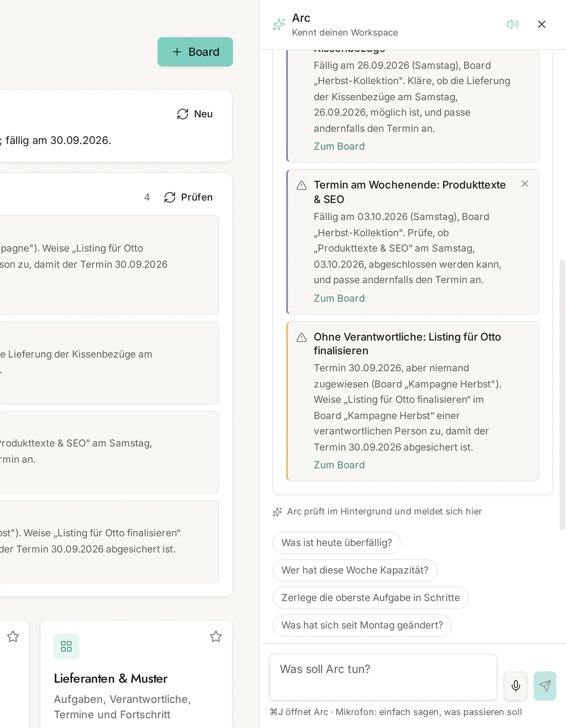Select suggestion Zerlege die oberste Aufgabe in Schritte

point(371,598)
